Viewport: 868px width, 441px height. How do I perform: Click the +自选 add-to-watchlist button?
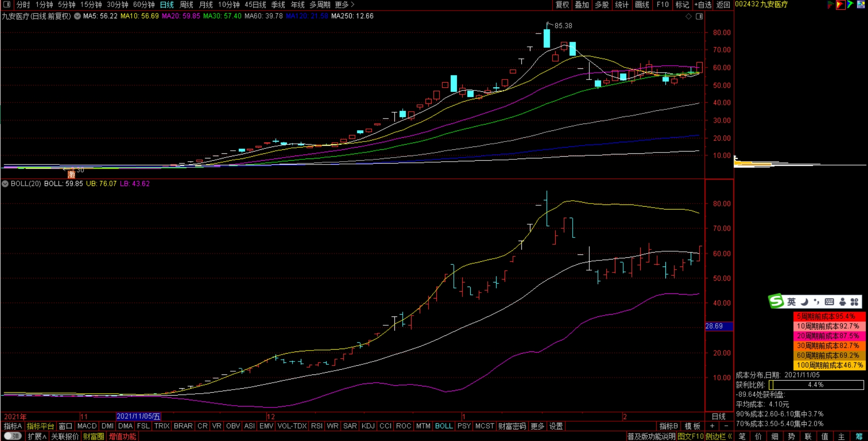coord(703,5)
